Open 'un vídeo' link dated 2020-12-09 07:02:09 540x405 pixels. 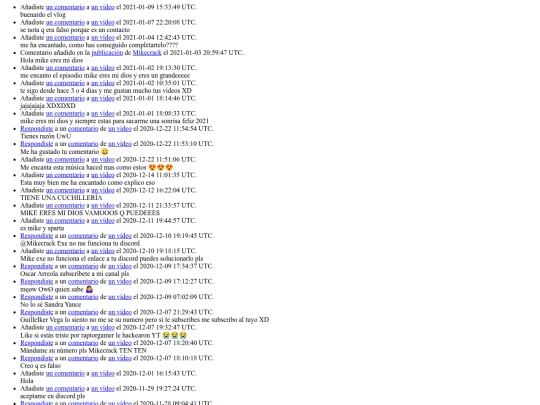(120, 297)
